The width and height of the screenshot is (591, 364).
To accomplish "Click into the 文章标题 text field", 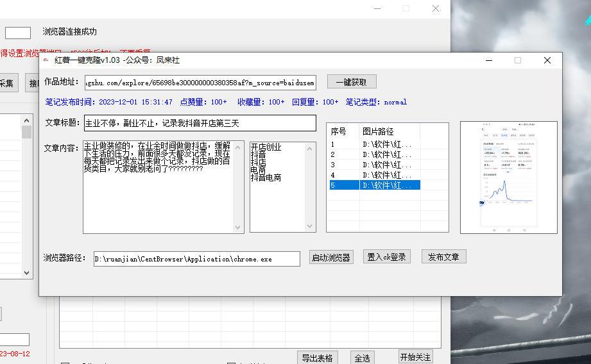I will pos(200,123).
